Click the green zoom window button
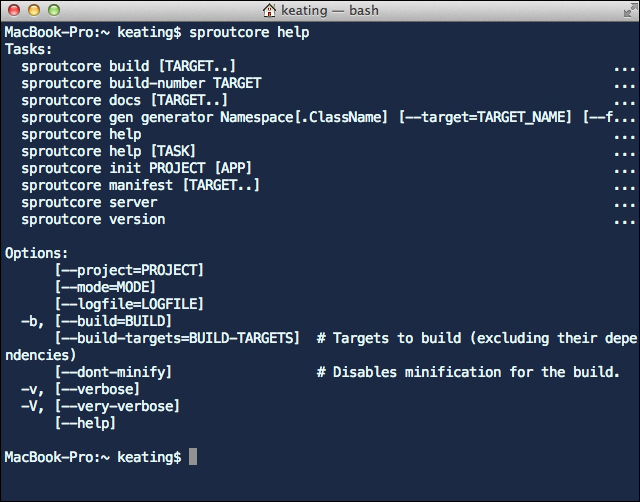The image size is (640, 502). (54, 10)
